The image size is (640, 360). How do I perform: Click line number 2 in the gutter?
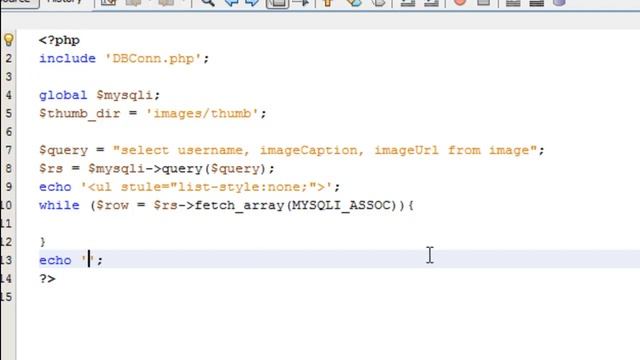click(9, 58)
